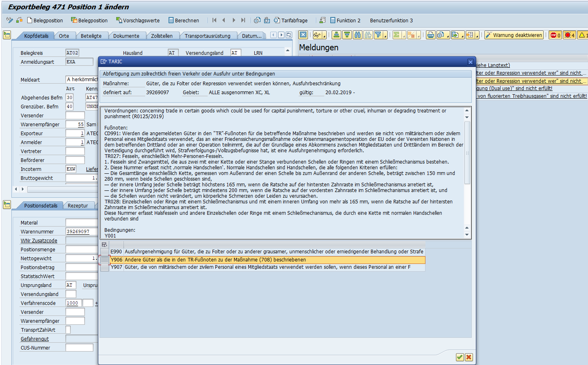Screen dimensions: 588x365
Task: Toggle row selector for condition Y906
Action: coord(104,260)
